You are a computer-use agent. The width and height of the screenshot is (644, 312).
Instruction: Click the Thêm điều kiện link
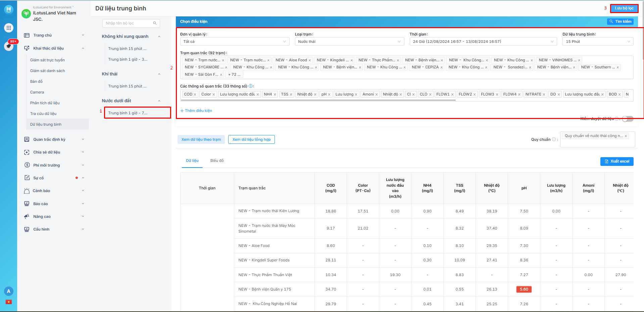(x=196, y=111)
